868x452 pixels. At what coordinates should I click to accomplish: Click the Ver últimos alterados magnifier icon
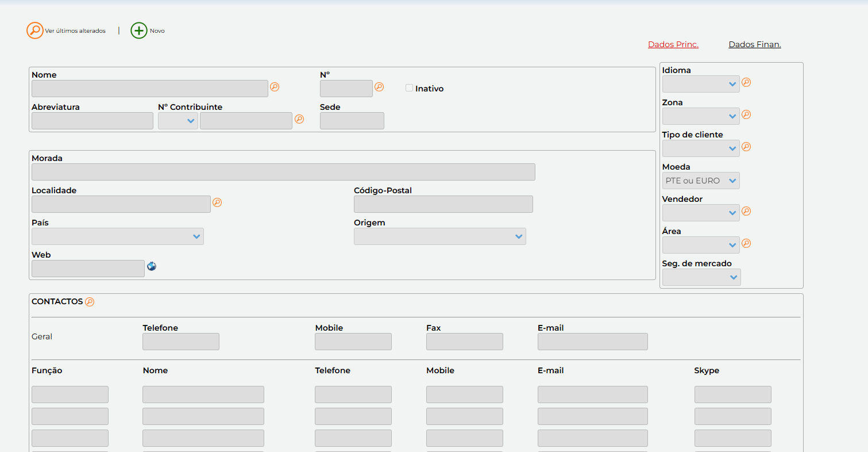(35, 30)
